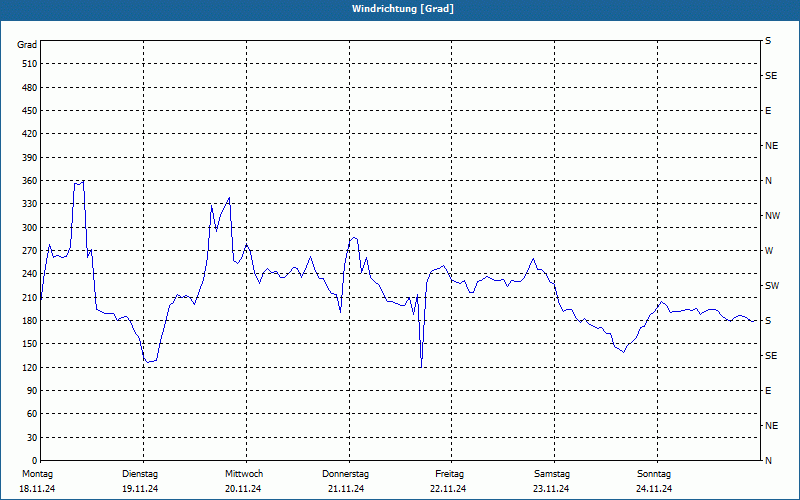Click the N compass label at 360 degrees
Viewport: 800px width, 500px height.
tap(768, 181)
